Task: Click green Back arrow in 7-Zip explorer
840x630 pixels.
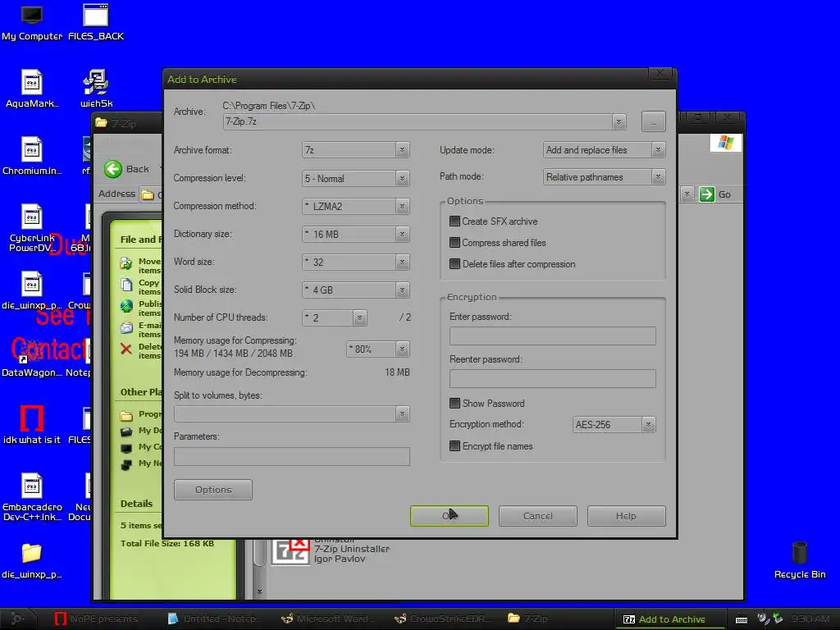Action: coord(113,169)
